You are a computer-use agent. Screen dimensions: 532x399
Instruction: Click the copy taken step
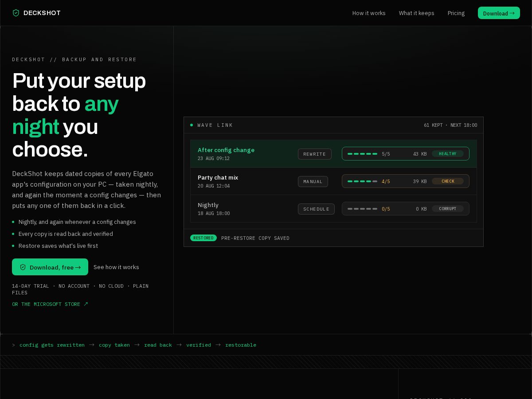point(114,345)
